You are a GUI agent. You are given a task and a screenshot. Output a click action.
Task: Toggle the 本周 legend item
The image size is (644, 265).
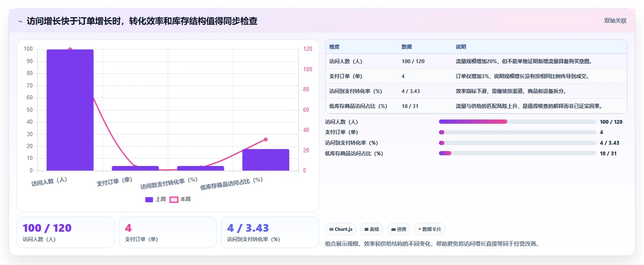(x=180, y=199)
